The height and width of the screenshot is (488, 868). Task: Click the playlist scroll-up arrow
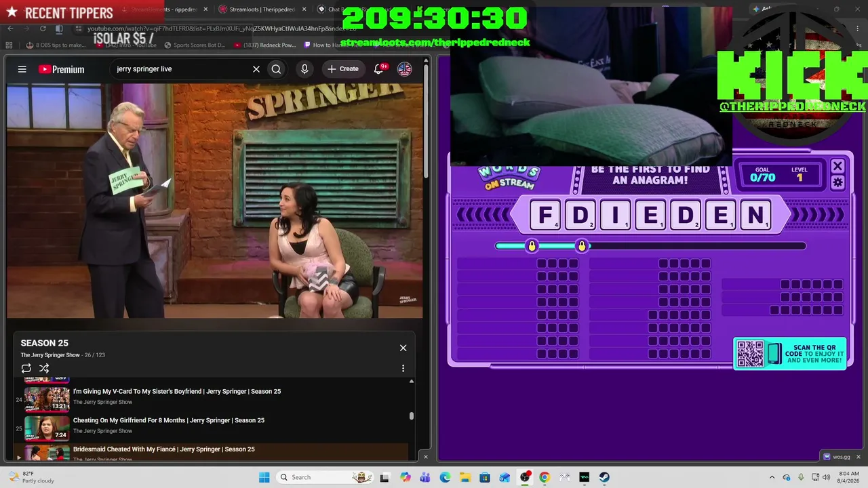tap(411, 382)
